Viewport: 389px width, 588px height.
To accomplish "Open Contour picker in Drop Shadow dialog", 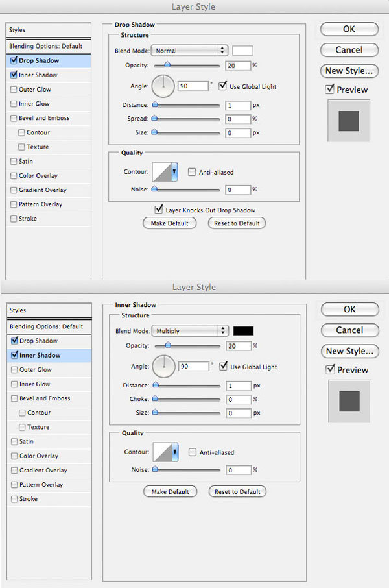I will [165, 172].
